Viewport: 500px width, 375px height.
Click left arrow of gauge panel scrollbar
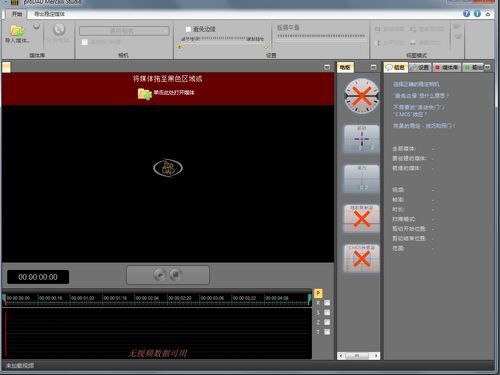coord(341,356)
